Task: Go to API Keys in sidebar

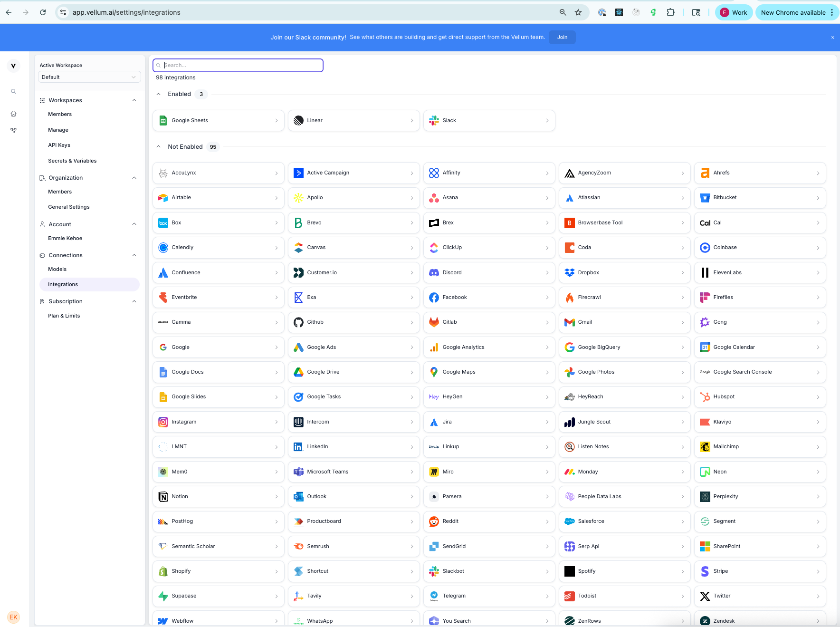Action: tap(59, 145)
